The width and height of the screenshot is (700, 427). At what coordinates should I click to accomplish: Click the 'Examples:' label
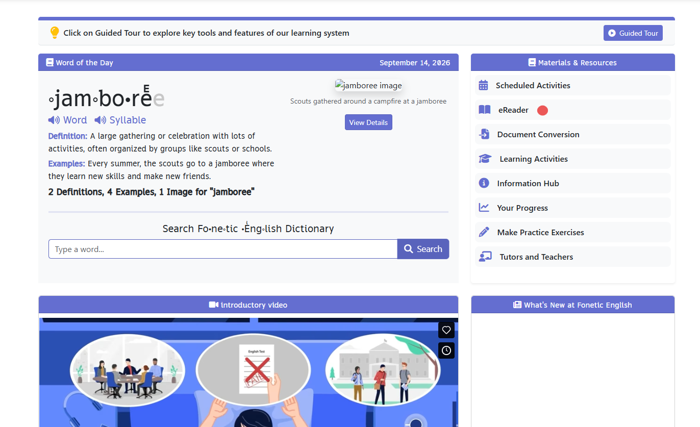[x=67, y=163]
